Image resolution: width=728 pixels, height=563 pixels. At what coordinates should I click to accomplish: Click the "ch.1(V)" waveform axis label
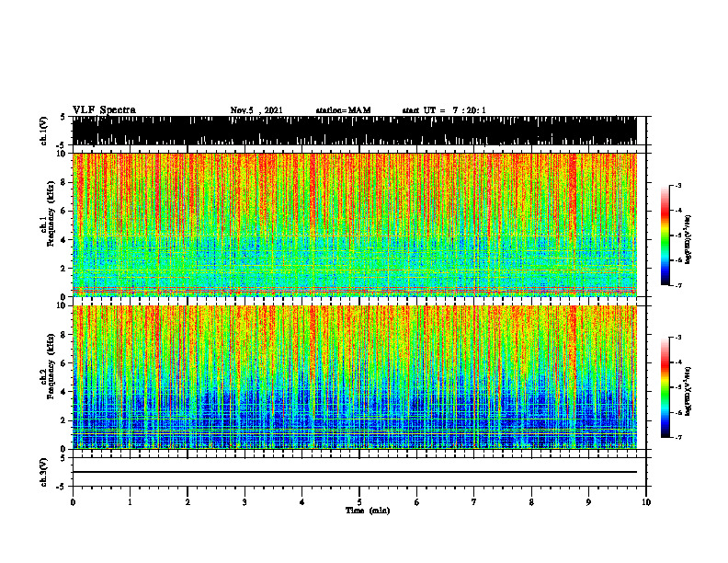pyautogui.click(x=44, y=131)
